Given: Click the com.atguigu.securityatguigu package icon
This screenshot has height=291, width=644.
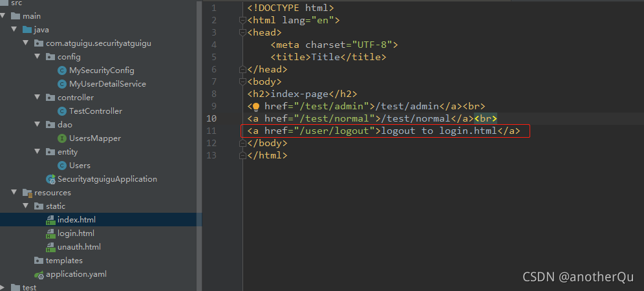Looking at the screenshot, I should tap(39, 43).
